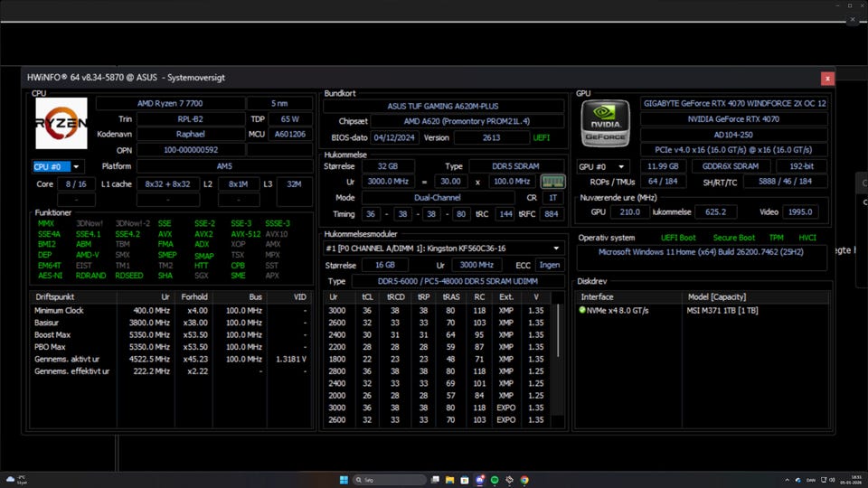Image resolution: width=868 pixels, height=488 pixels.
Task: Click the MSI M371 1TB drive entry
Action: (x=723, y=310)
